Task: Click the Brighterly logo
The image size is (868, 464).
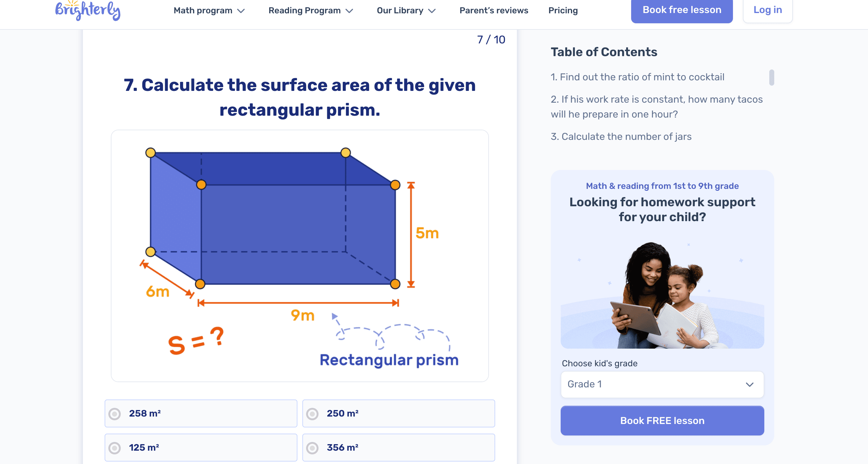Action: 88,11
